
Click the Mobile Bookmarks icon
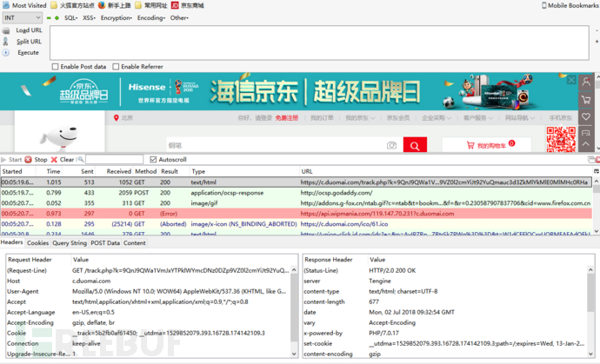[543, 5]
